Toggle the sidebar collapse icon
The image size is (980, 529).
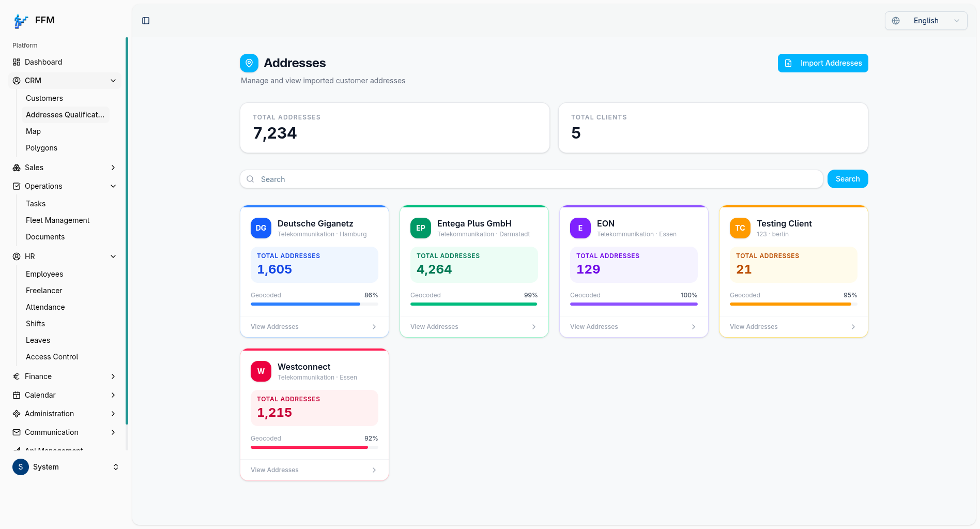[146, 21]
